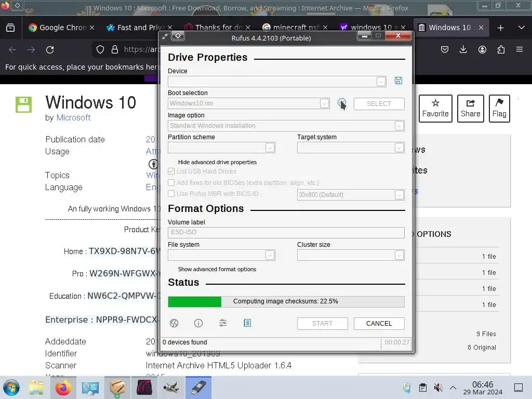Click the Favorite button on Archive page
The image size is (532, 399).
(x=435, y=109)
